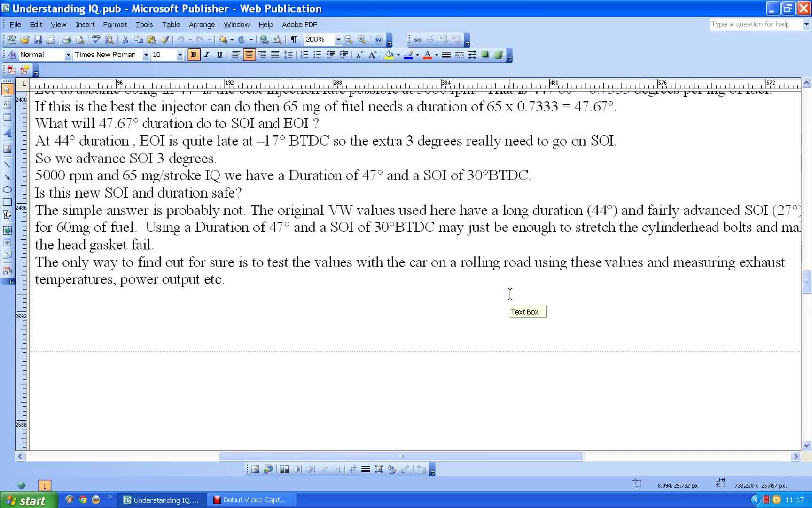Click the font color A swatch
The height and width of the screenshot is (508, 812).
coord(427,55)
